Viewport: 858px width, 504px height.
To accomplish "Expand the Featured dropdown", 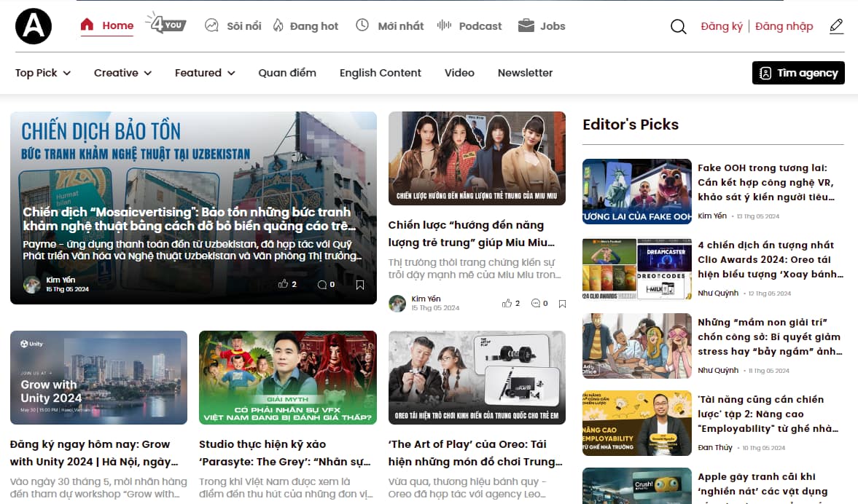I will click(x=205, y=73).
